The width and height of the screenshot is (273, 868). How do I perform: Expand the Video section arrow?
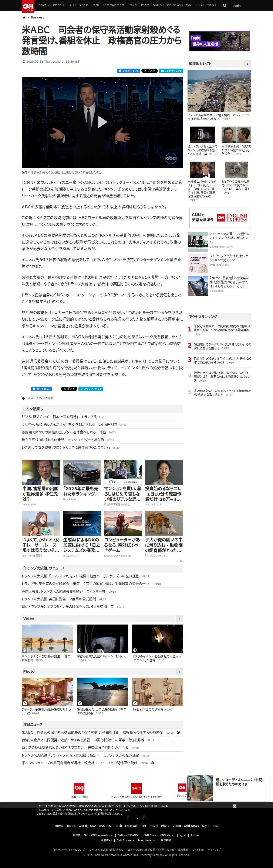179,619
